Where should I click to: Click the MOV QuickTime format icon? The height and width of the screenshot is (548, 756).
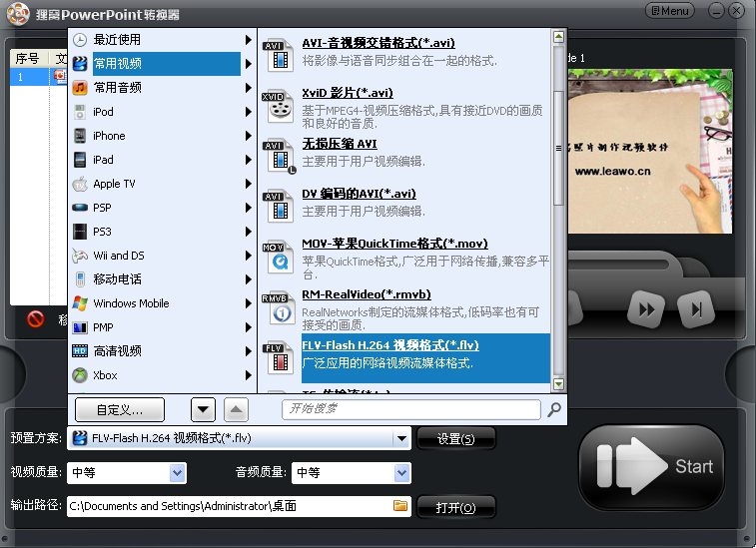pos(279,258)
